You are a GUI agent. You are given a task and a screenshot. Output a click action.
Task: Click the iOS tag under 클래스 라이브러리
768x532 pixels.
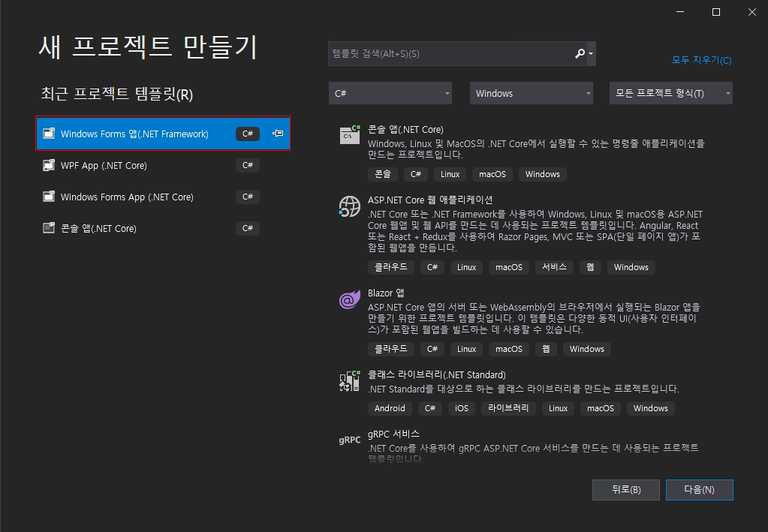(x=462, y=408)
